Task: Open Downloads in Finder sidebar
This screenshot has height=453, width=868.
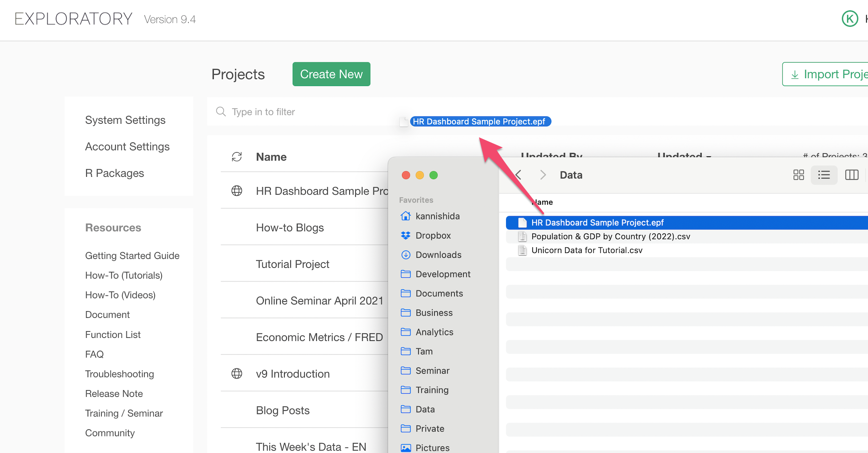Action: [x=431, y=255]
